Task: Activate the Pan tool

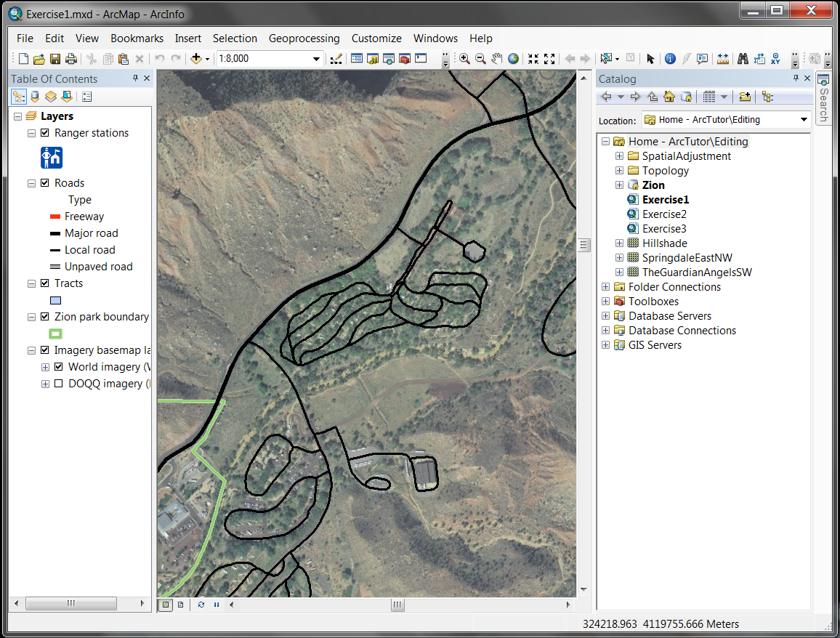Action: coord(496,59)
